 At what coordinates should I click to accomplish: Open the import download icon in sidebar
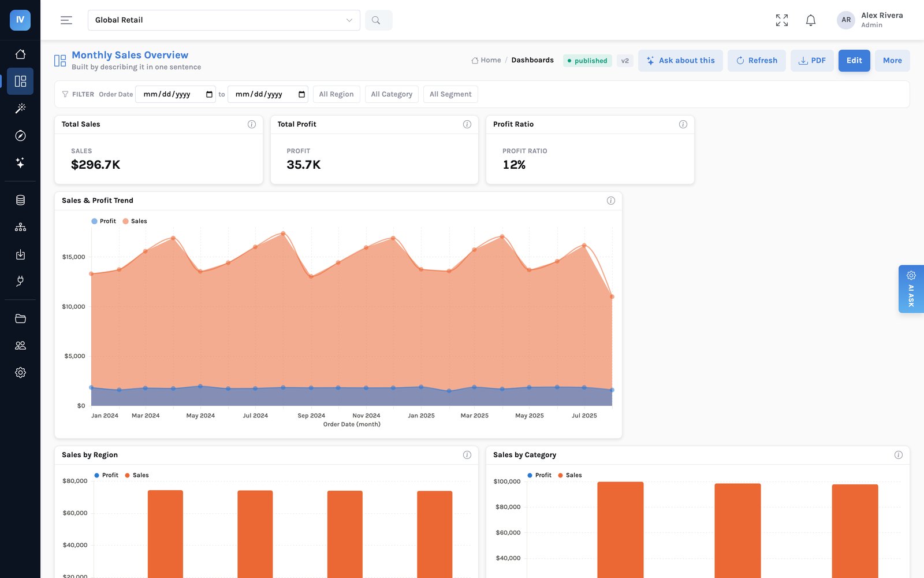(20, 254)
